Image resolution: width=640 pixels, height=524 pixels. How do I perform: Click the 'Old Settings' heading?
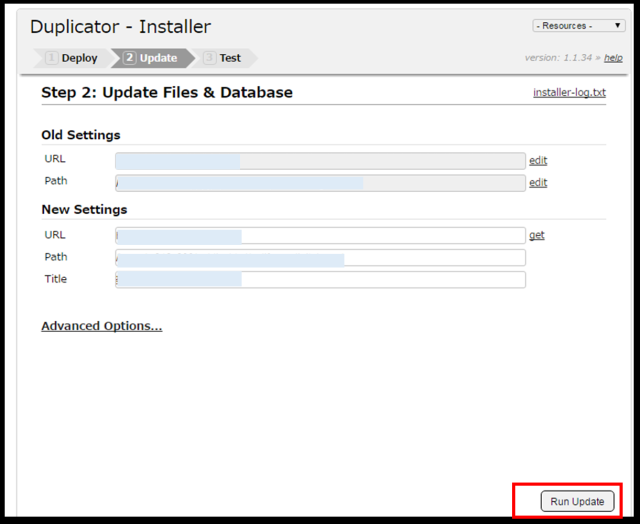[x=81, y=135]
